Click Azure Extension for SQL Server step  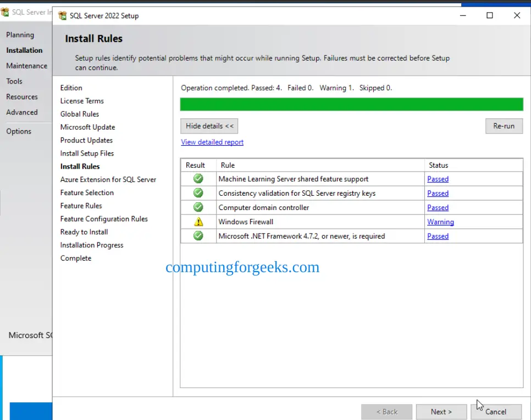tap(108, 180)
